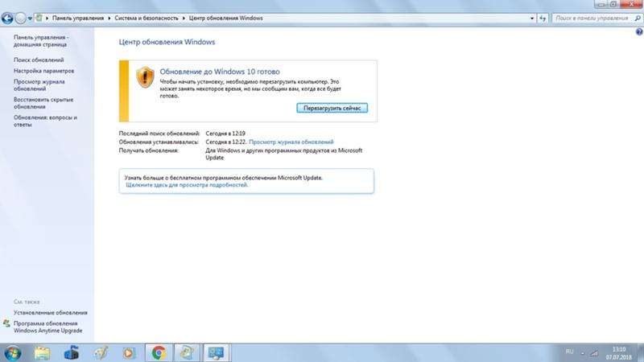This screenshot has height=362, width=644.
Task: Click 'Перезагрузить сейчас' button
Action: [332, 108]
